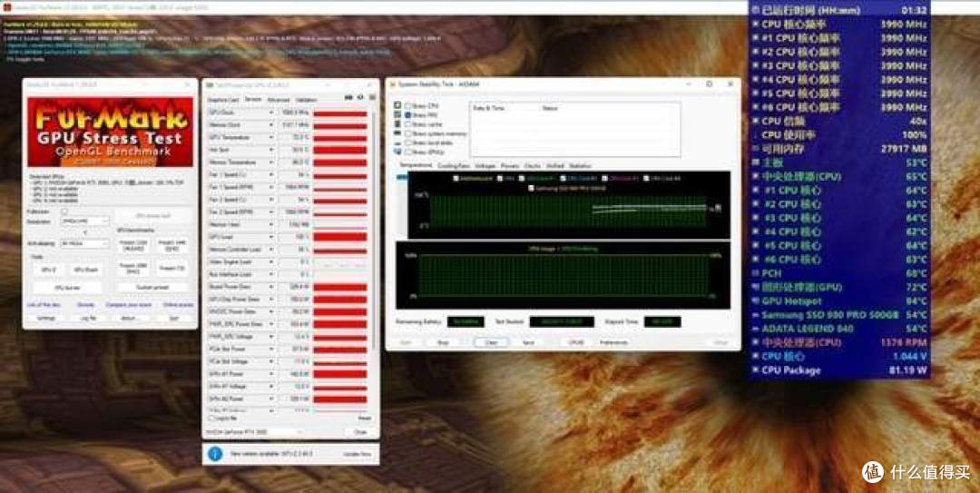Click GPU-Z refresh icon
The width and height of the screenshot is (980, 493).
point(360,98)
